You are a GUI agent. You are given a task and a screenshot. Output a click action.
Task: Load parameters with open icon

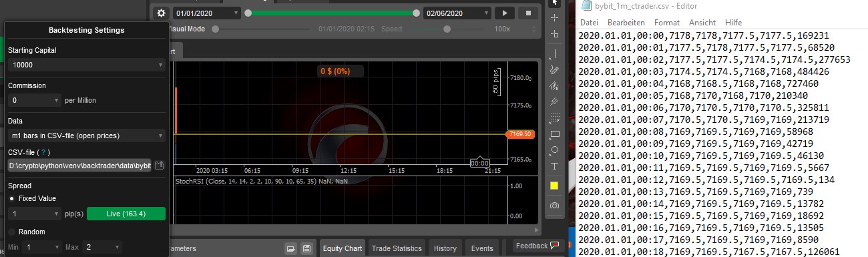290,248
